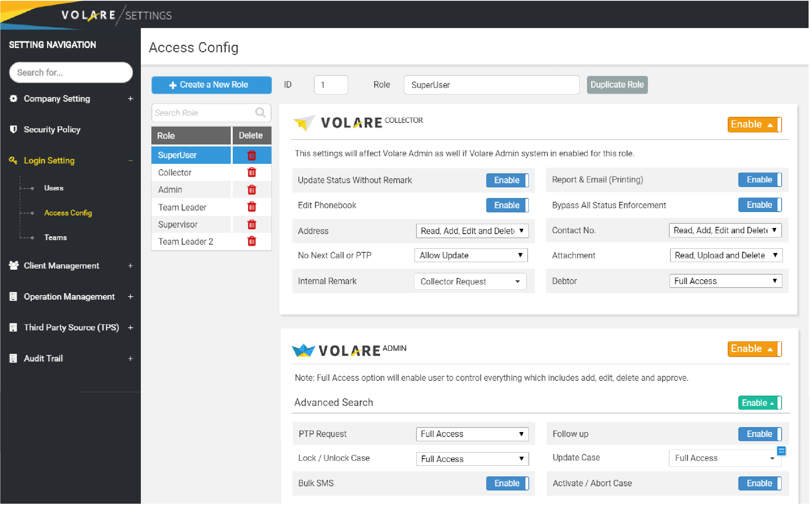The width and height of the screenshot is (812, 506).
Task: Click Supervisor row's delete trash icon
Action: click(252, 225)
